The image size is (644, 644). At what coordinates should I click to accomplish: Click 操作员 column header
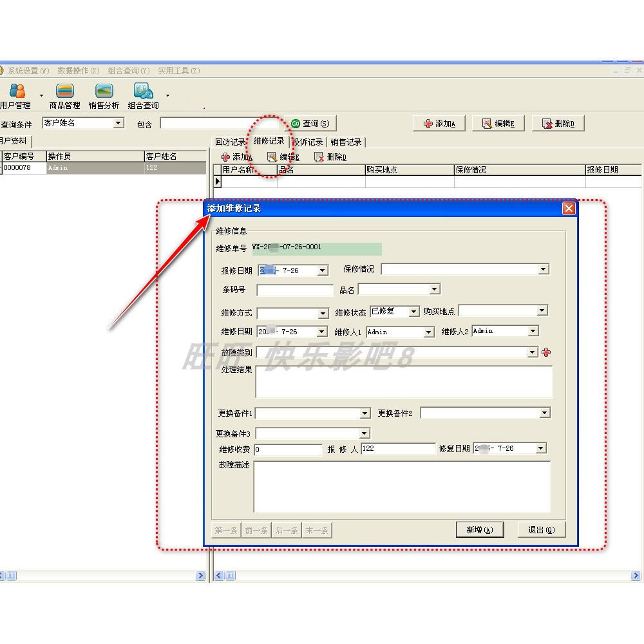pos(95,156)
